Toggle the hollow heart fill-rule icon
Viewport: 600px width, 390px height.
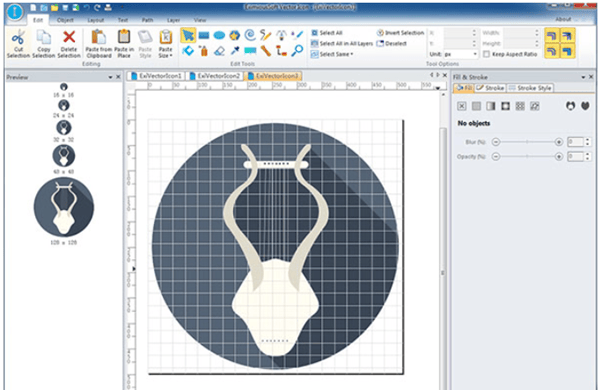click(570, 106)
